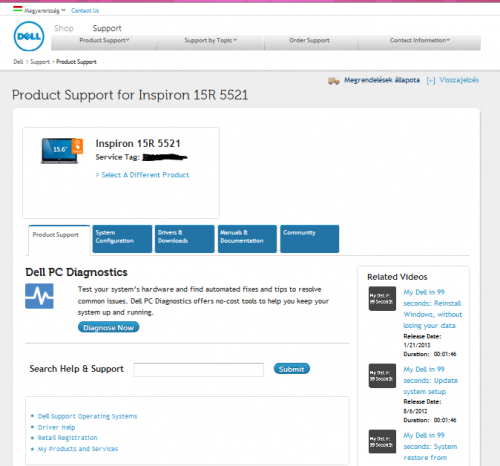Click the Inspiron 15.6" laptop image

62,151
